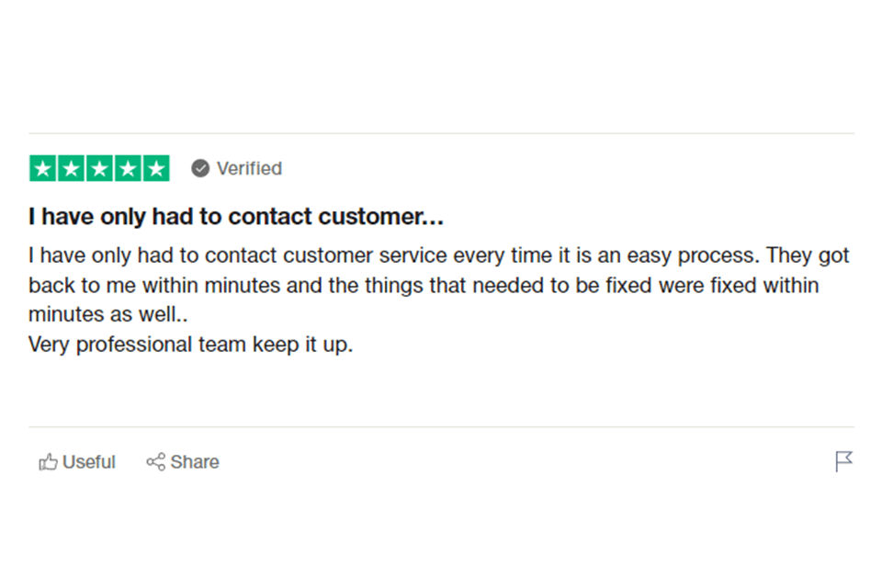Image resolution: width=882 pixels, height=588 pixels.
Task: Click the Verified checkmark badge icon
Action: click(200, 168)
